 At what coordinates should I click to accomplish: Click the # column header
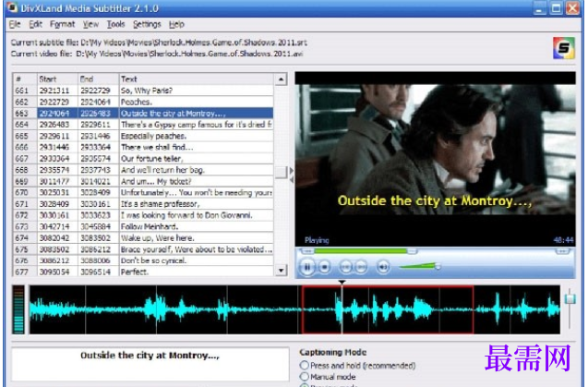(x=25, y=79)
